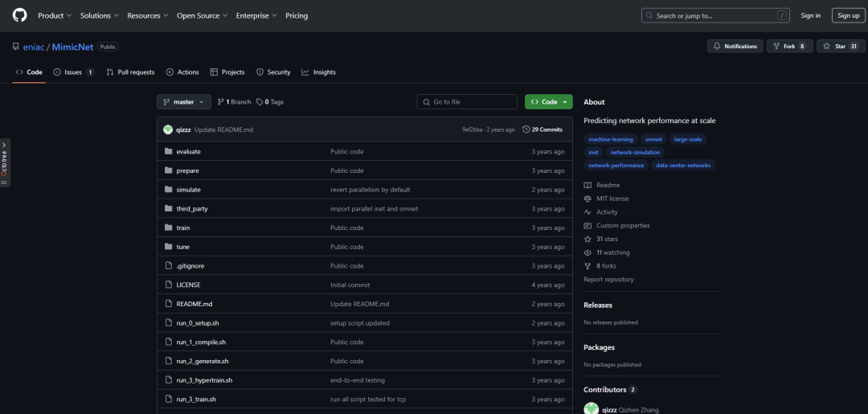
Task: Click the Sign in link
Action: (x=810, y=15)
